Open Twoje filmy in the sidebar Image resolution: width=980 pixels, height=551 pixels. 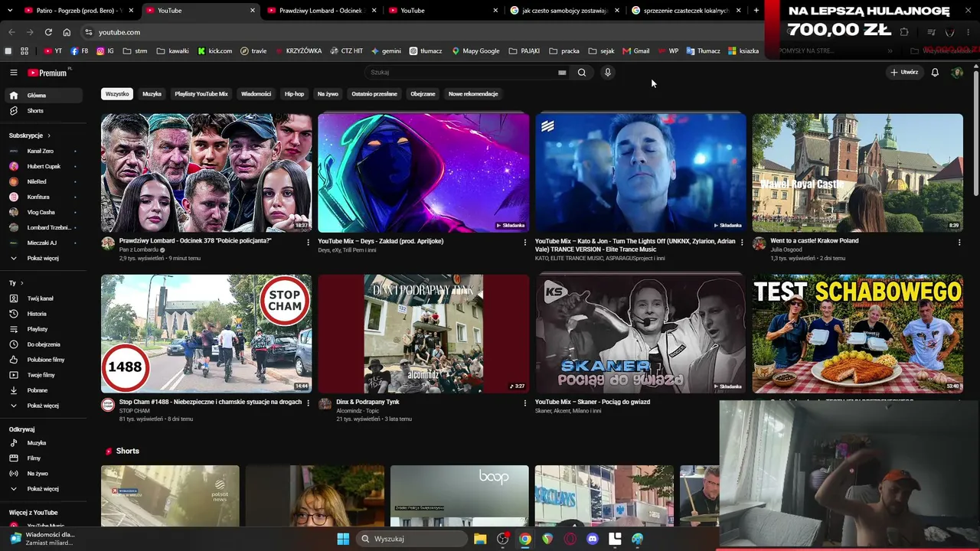click(43, 375)
